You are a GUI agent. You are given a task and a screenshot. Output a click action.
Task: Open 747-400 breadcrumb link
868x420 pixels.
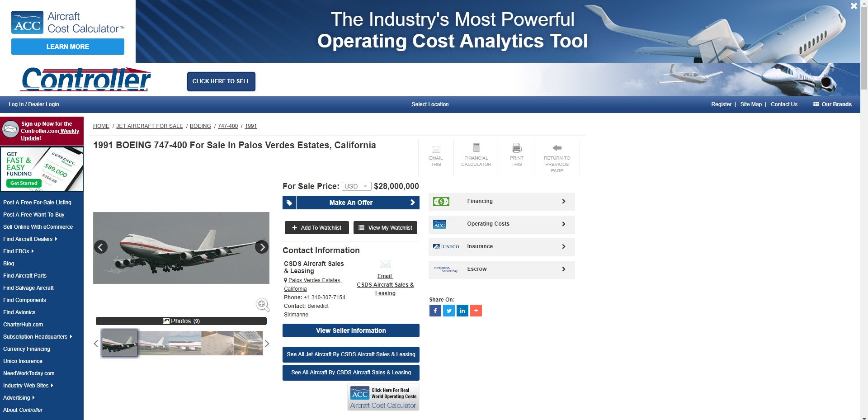tap(228, 126)
